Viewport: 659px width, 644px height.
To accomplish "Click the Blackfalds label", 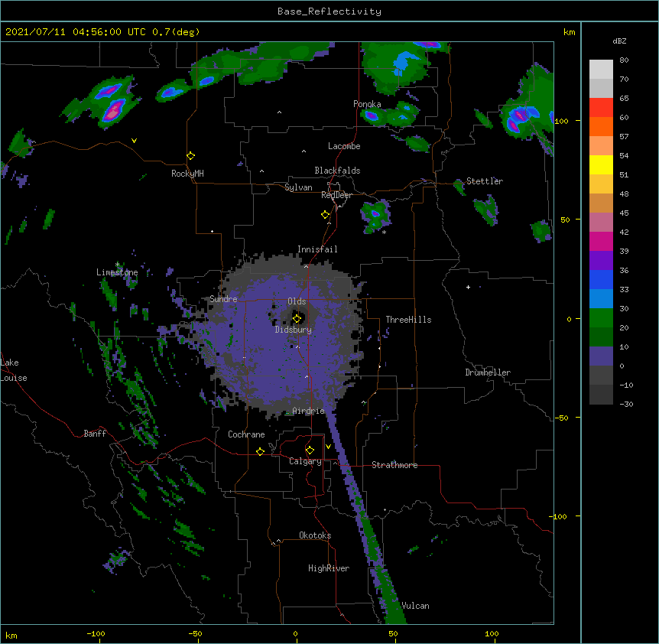I will click(337, 171).
